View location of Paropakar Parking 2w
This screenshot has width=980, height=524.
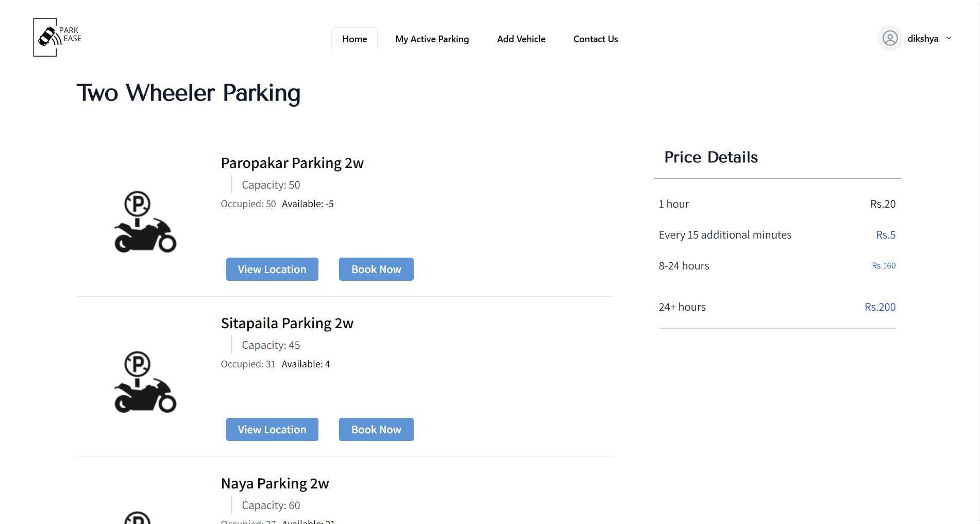[x=272, y=269]
